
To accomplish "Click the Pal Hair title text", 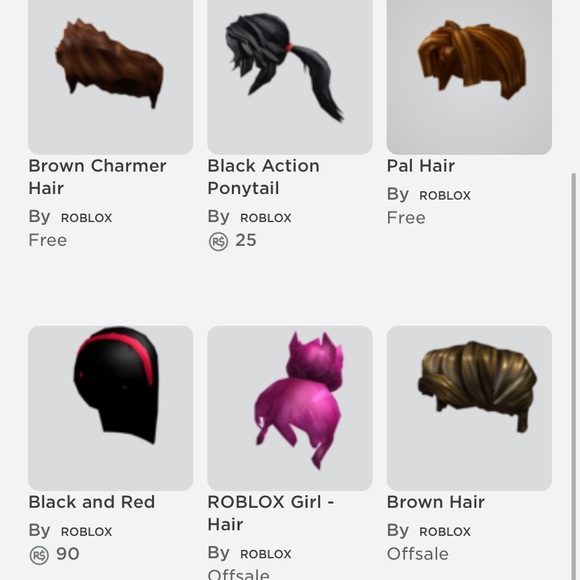I will click(421, 166).
